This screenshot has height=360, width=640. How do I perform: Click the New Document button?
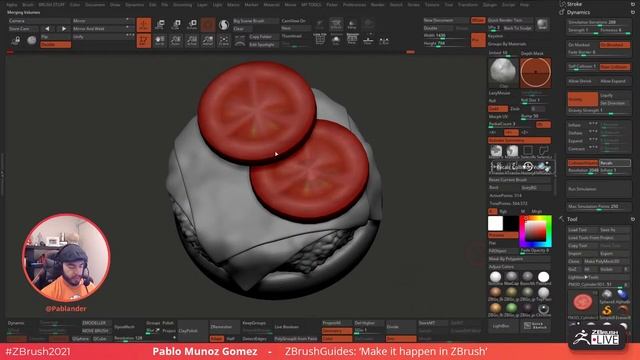click(x=446, y=20)
